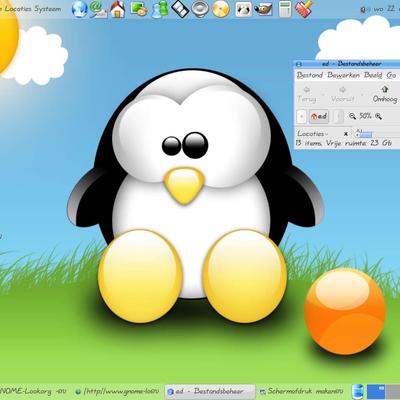Viewport: 400px width, 400px height.
Task: Open the home folder launcher
Action: pos(118,9)
